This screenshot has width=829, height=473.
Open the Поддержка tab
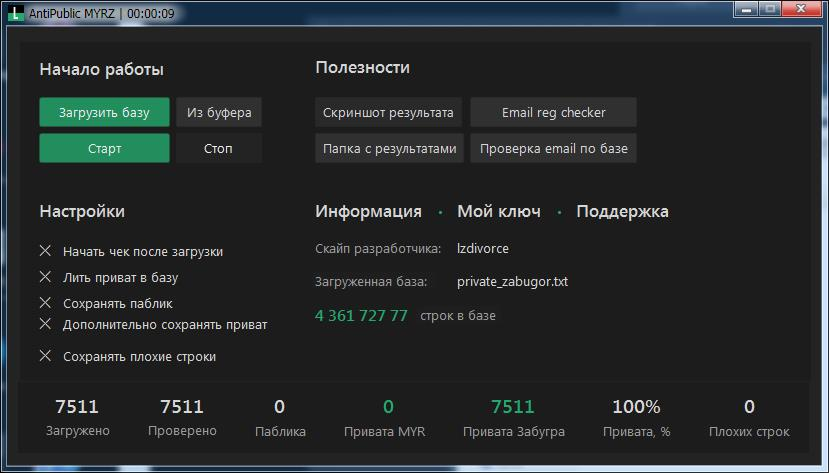click(x=622, y=211)
